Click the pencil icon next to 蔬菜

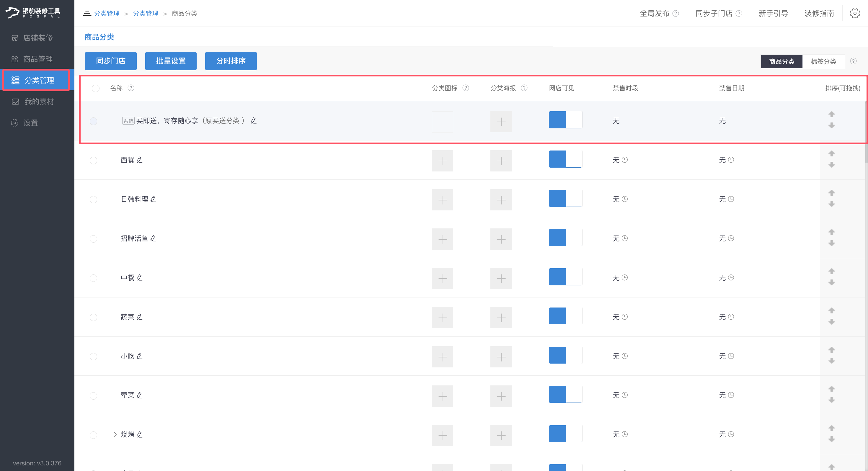coord(139,317)
